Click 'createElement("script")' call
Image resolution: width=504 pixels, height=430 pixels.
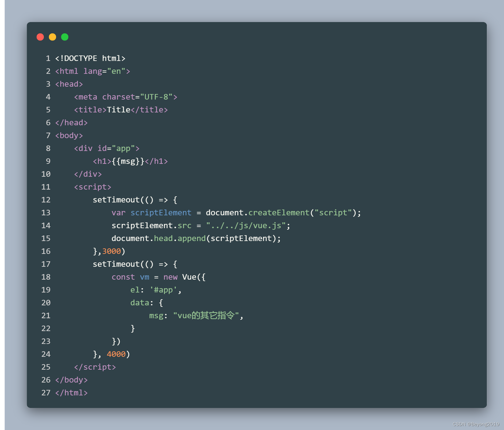(x=302, y=213)
